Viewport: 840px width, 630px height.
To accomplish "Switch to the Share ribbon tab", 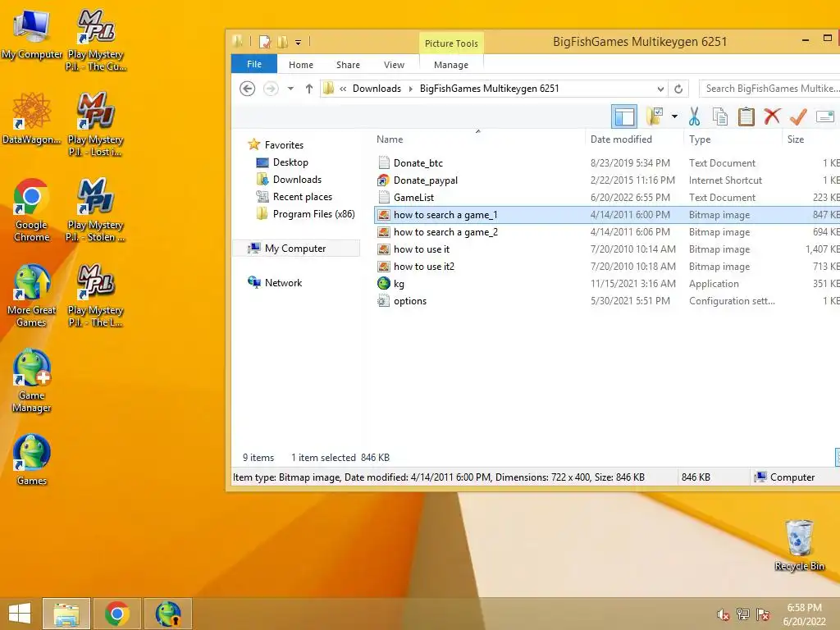I will click(348, 64).
